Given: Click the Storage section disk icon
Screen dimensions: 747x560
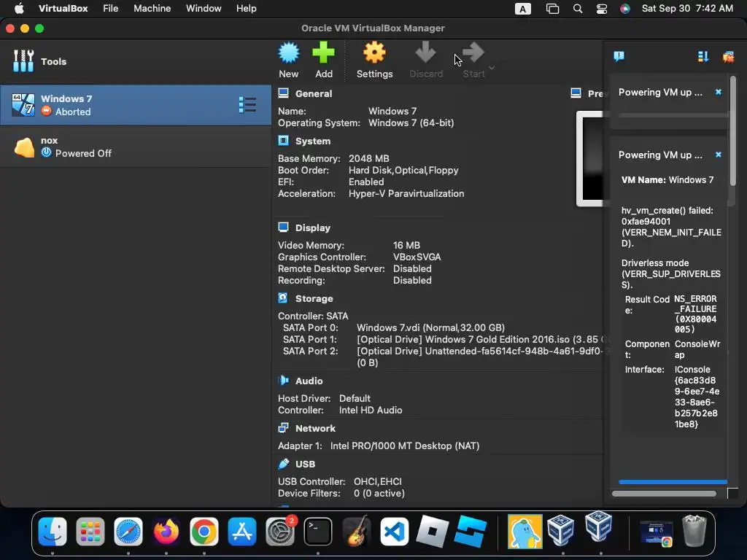Looking at the screenshot, I should coord(283,298).
